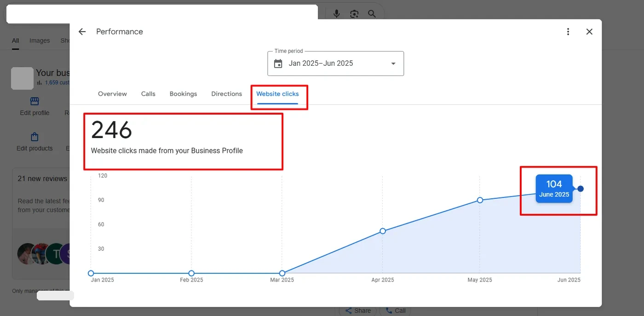Click the May 2025 data point
Viewport: 644px width, 316px height.
(480, 200)
